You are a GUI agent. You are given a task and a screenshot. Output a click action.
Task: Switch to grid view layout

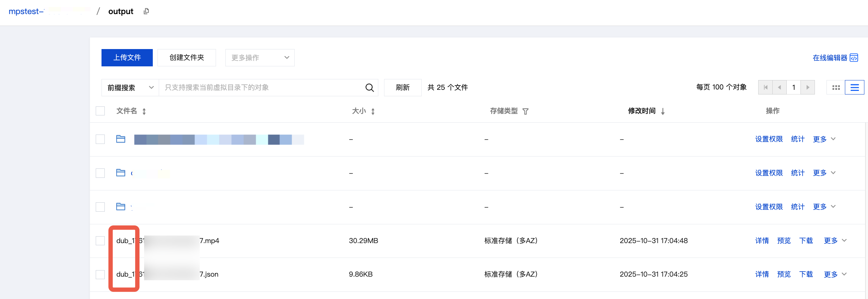836,88
